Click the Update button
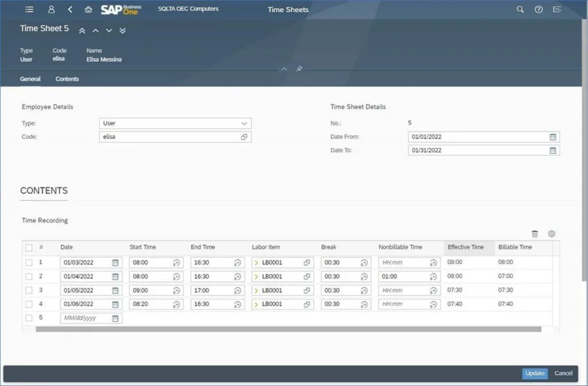Image resolution: width=588 pixels, height=386 pixels. (535, 373)
